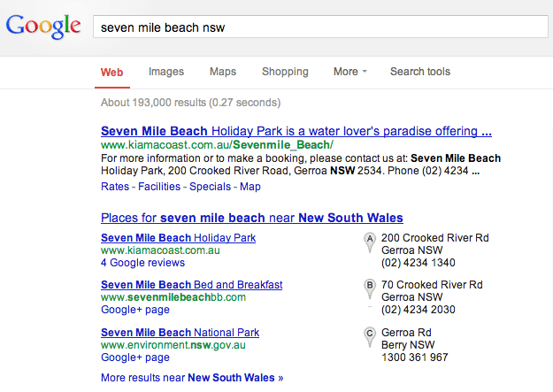View the 4 Google reviews

click(142, 263)
